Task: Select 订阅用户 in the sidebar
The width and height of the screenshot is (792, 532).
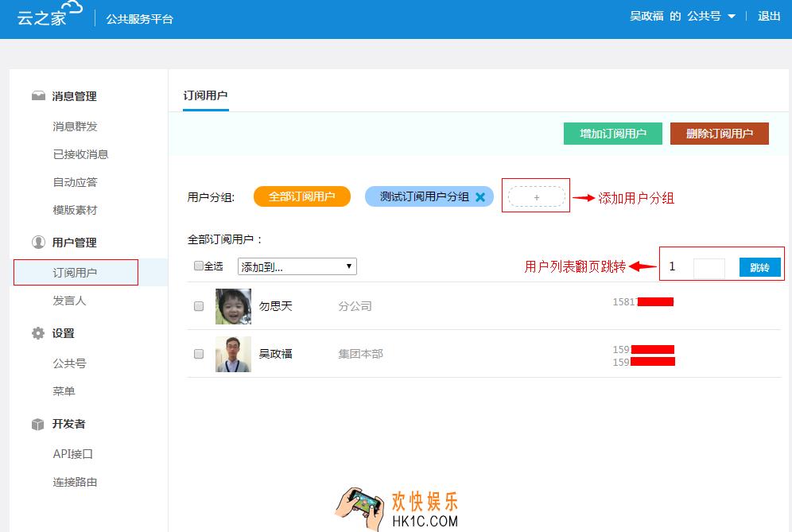Action: pyautogui.click(x=76, y=272)
